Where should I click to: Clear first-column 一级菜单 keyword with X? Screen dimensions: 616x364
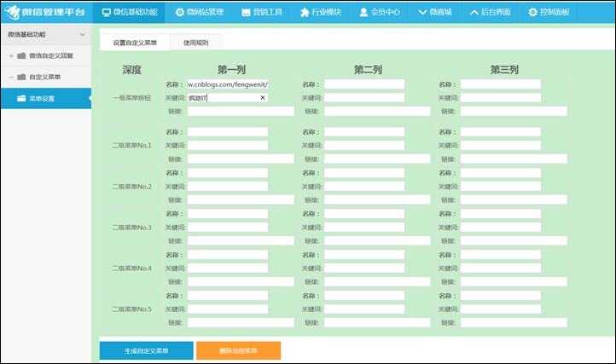(x=263, y=98)
